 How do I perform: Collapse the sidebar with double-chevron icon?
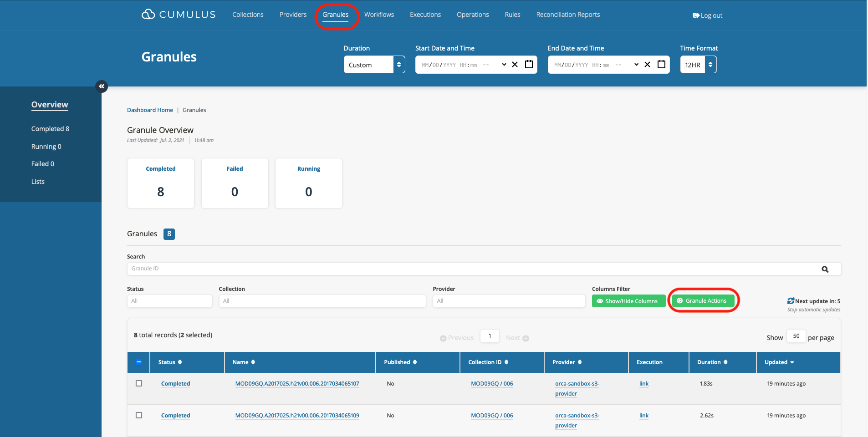[x=102, y=86]
